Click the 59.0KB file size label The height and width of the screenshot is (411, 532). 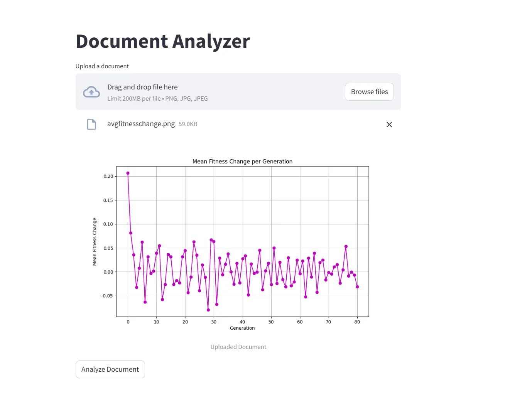pos(188,124)
